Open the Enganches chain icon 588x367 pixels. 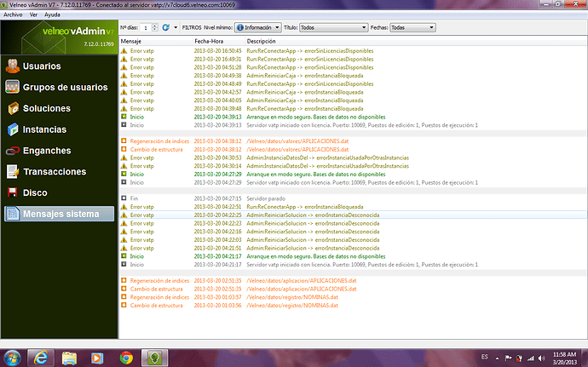point(13,151)
